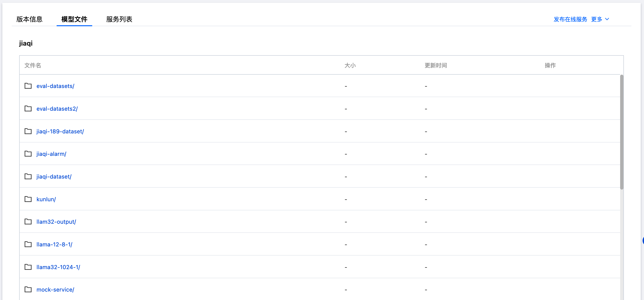Screen dimensions: 644x300
Task: Open the eval-datasets2/ folder link
Action: [57, 109]
